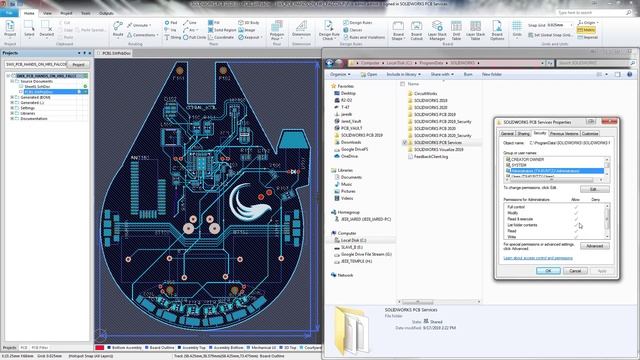
Task: Run the Design Rule Check
Action: tap(329, 30)
